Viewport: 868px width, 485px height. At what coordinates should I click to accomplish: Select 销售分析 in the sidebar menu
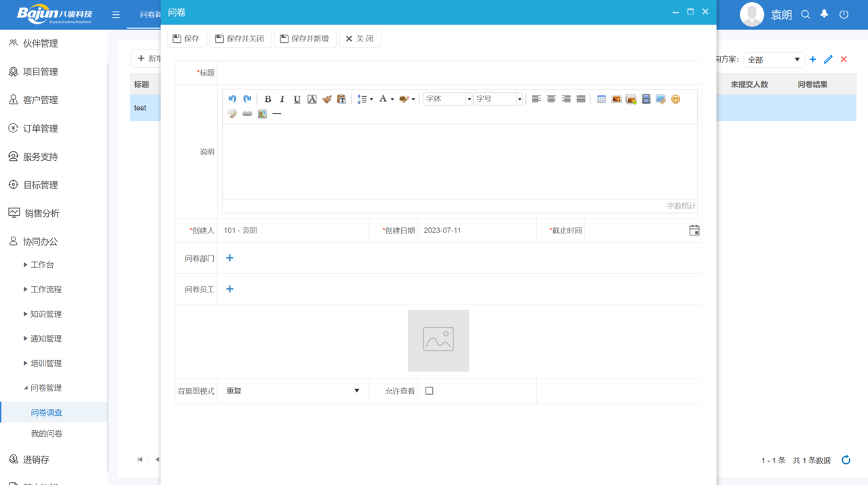point(41,213)
